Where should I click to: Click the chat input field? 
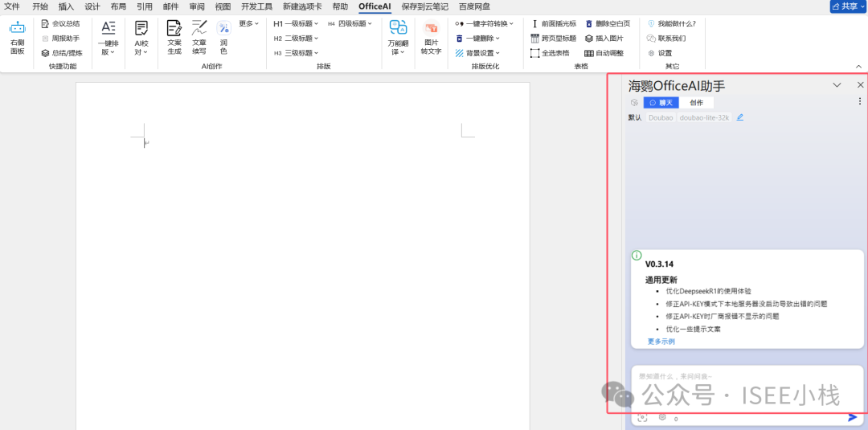tap(747, 387)
